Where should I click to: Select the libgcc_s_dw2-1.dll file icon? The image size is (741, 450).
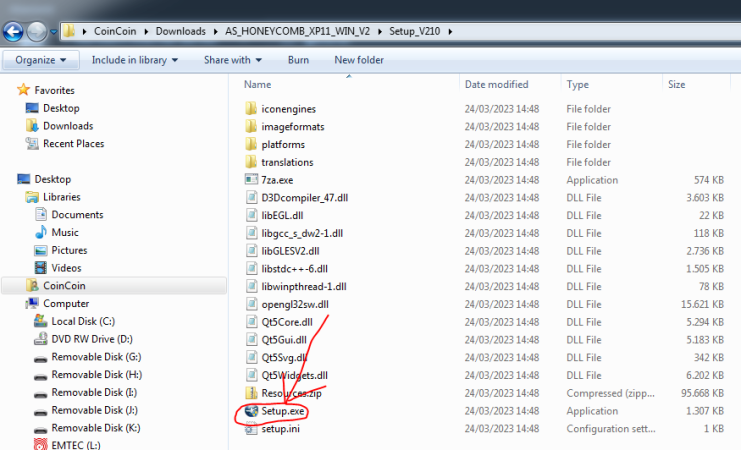(x=251, y=233)
